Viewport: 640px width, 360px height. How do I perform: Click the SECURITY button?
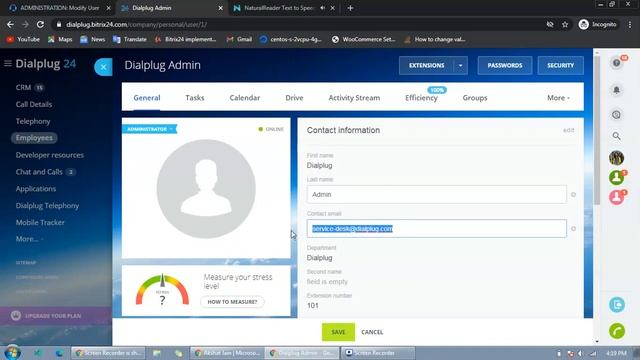560,65
